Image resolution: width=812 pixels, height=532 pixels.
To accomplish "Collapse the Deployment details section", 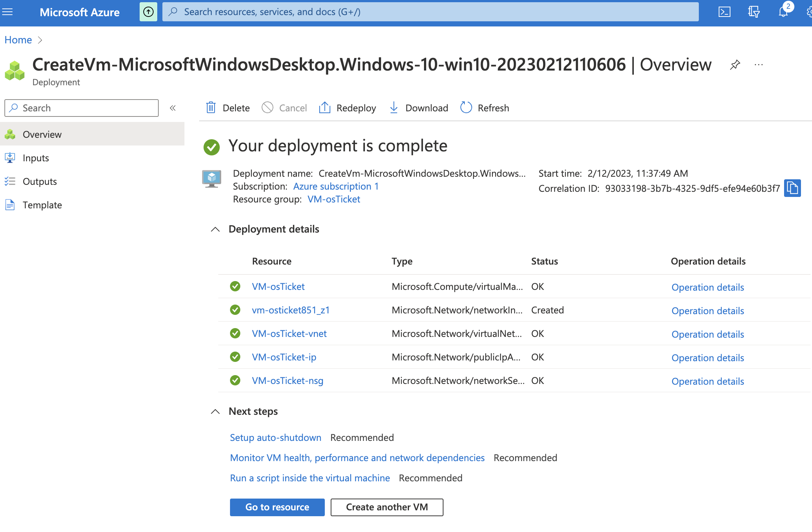I will (x=215, y=229).
